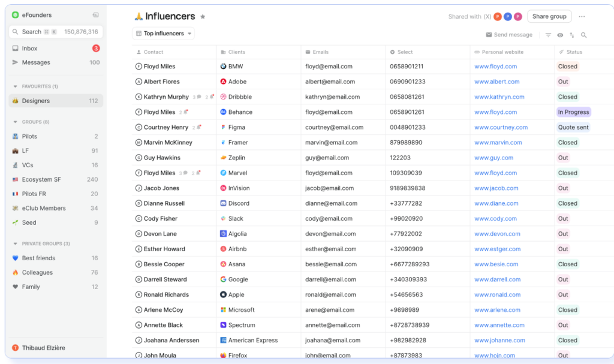Click kathryn@email.com cell
The height and width of the screenshot is (364, 614).
pos(332,97)
